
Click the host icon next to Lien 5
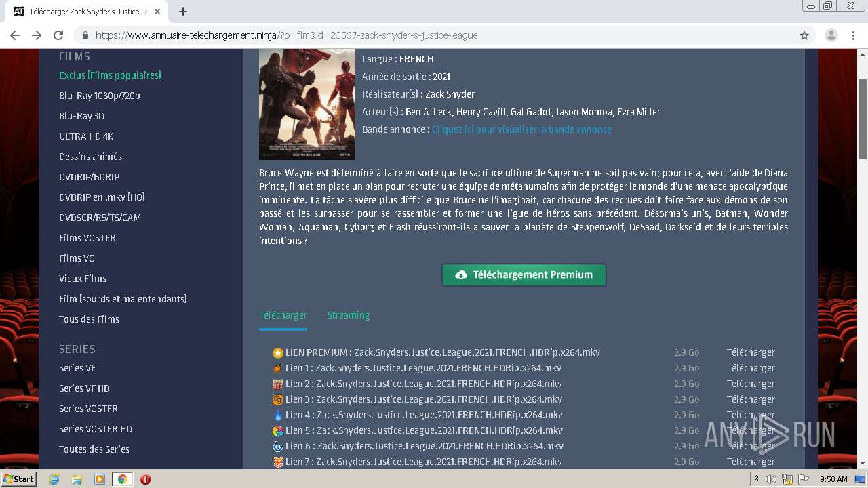click(278, 431)
